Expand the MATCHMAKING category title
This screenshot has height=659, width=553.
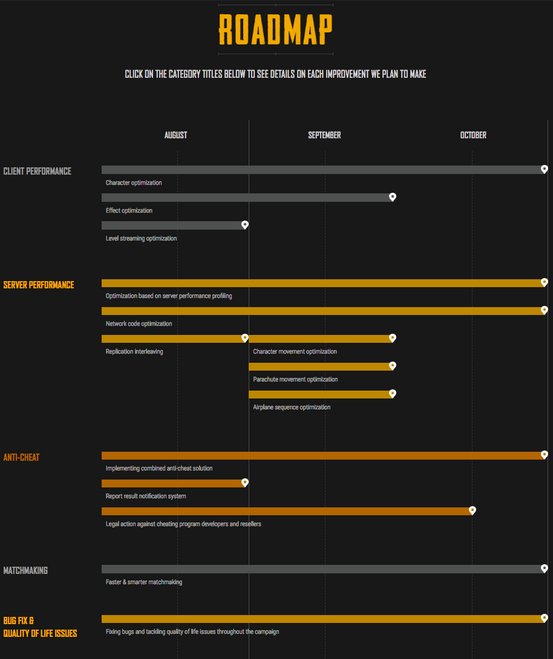pyautogui.click(x=26, y=570)
